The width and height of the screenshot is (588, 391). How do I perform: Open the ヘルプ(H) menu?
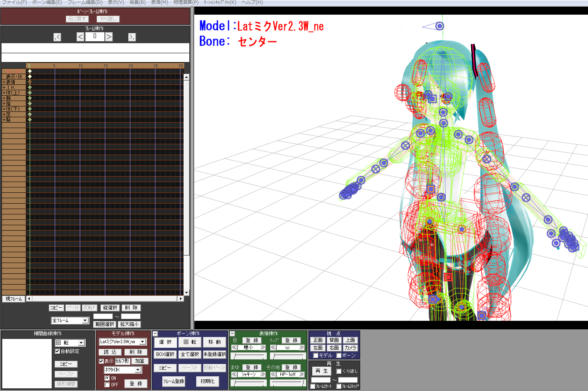pyautogui.click(x=252, y=2)
